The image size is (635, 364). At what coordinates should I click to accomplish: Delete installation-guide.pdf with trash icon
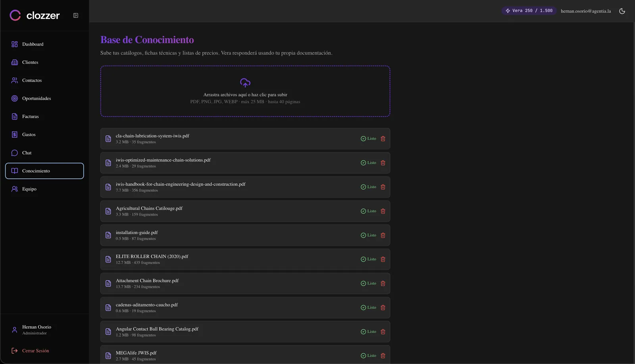(x=383, y=235)
